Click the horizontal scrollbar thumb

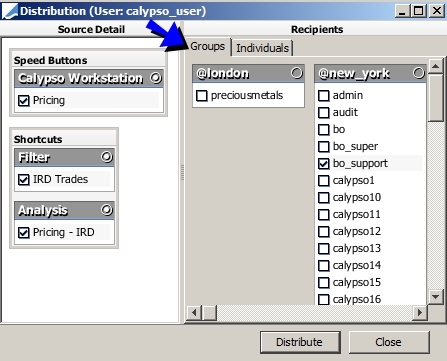(x=210, y=313)
